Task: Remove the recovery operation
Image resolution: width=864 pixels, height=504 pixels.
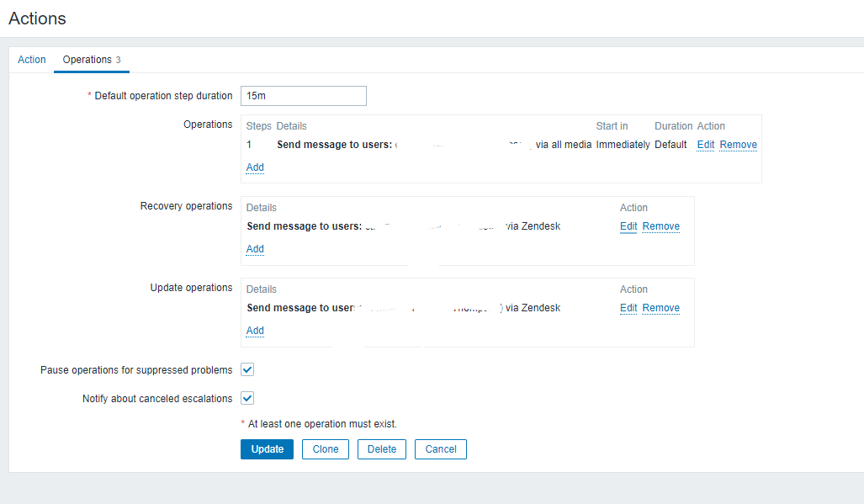Action: click(660, 225)
